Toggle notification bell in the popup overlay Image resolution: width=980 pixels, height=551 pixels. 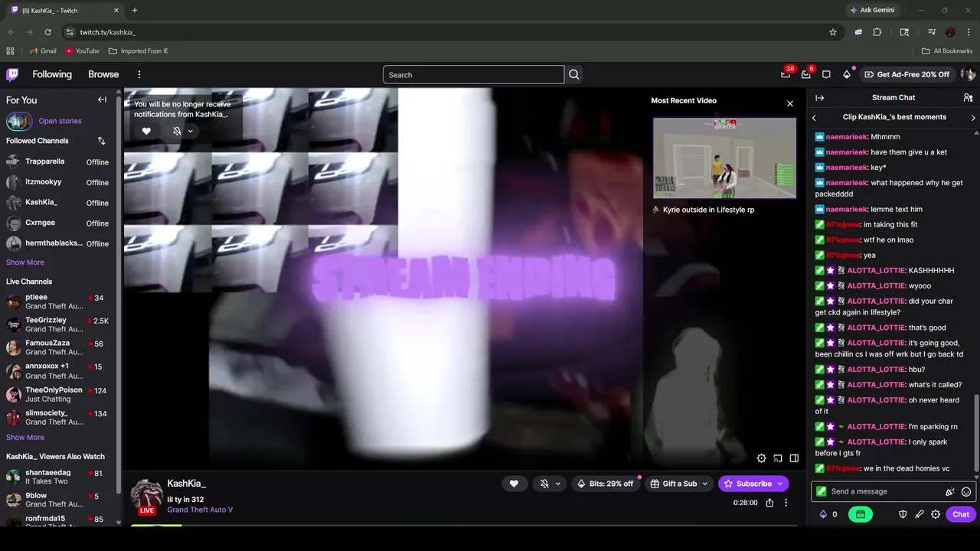tap(177, 131)
